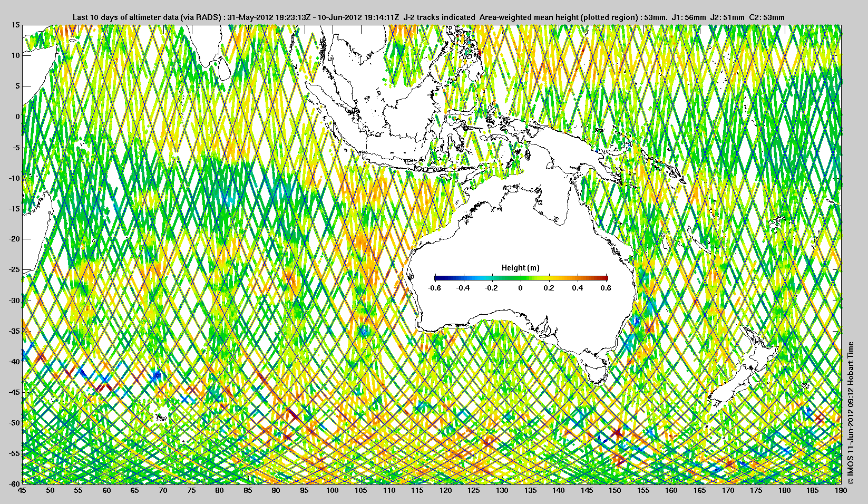
Task: Click 'J-2 tracks indicated' in the title
Action: tap(439, 17)
